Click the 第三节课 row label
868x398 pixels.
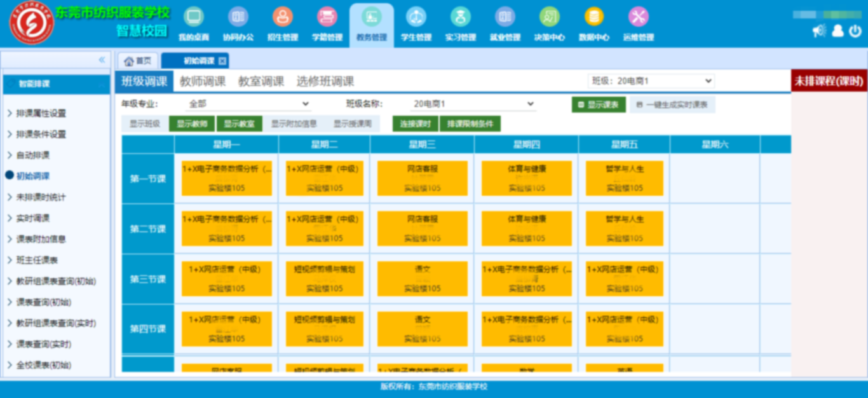coord(148,279)
